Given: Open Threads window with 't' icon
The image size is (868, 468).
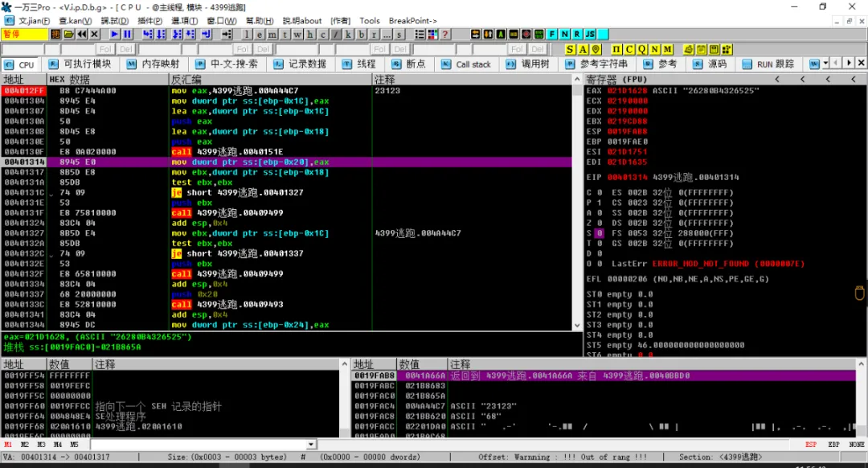Looking at the screenshot, I should (x=285, y=35).
